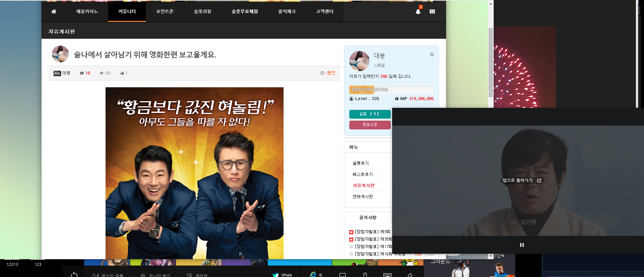Image resolution: width=644 pixels, height=277 pixels.
Task: Click the thumbs-up like icon
Action: point(122,73)
